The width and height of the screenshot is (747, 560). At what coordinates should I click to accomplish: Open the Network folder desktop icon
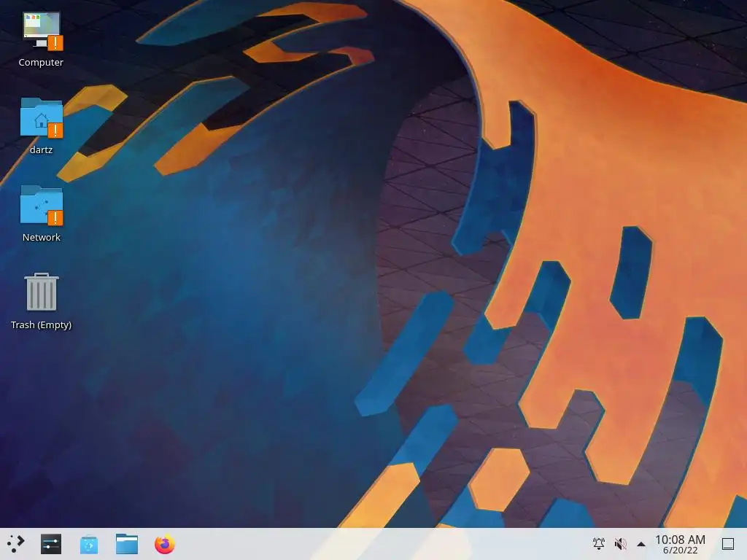tap(42, 205)
